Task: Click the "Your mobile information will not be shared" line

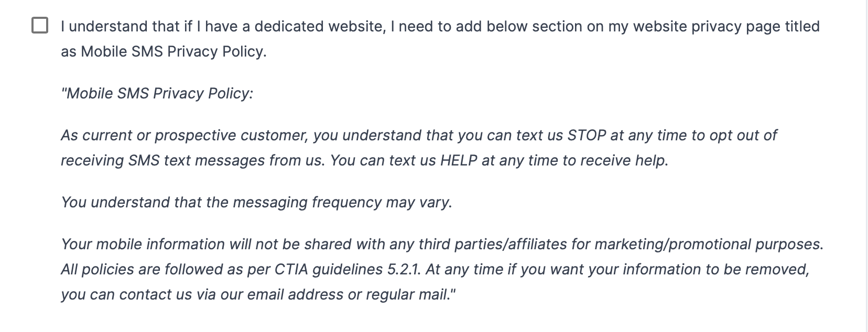Action: click(442, 244)
